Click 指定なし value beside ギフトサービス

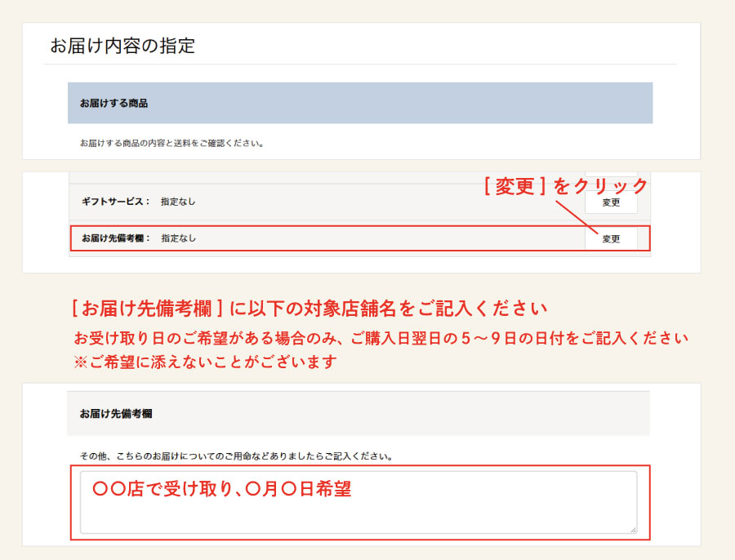click(x=178, y=202)
